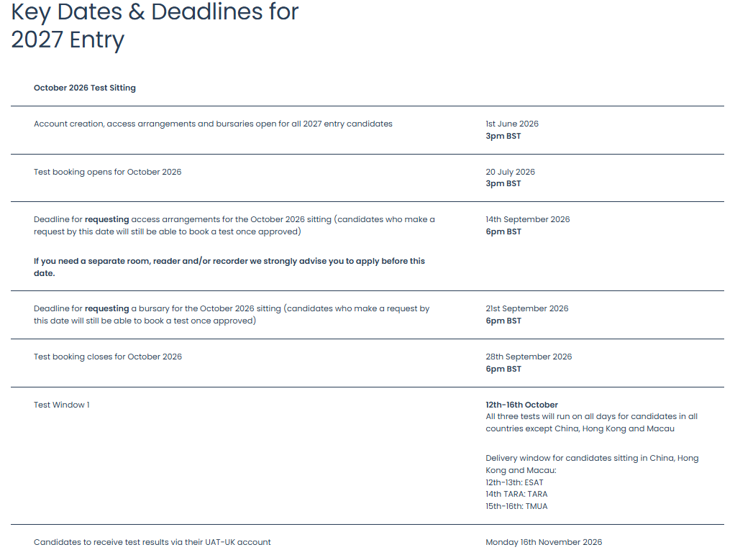Click the Test Window 1 label

click(62, 405)
